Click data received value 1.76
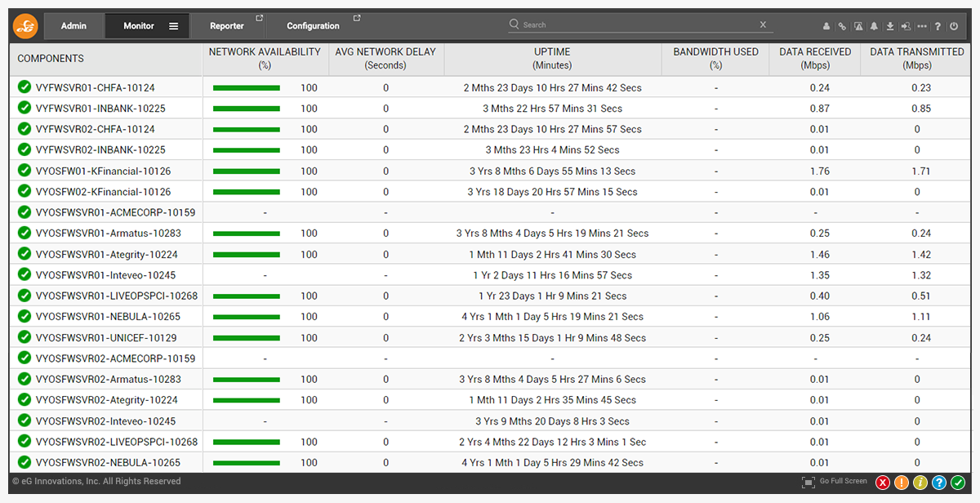The width and height of the screenshot is (980, 503). coord(819,171)
